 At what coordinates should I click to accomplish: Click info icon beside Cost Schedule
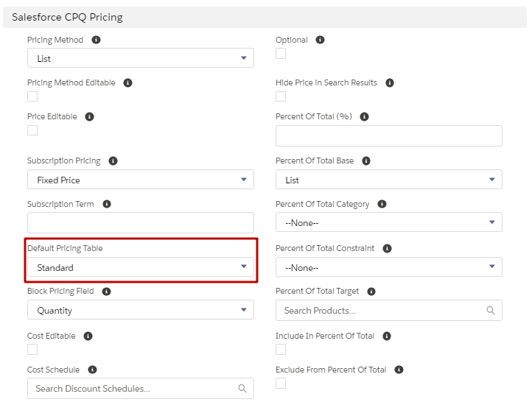[x=92, y=370]
